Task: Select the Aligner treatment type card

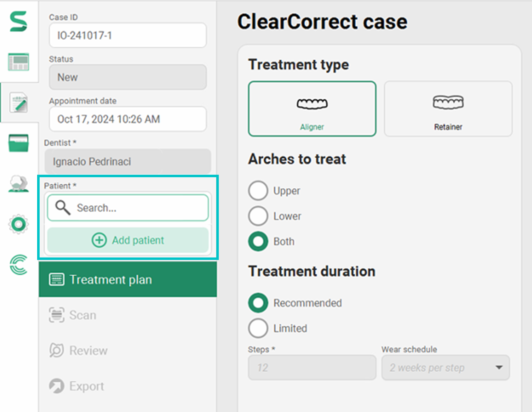Action: pyautogui.click(x=312, y=109)
